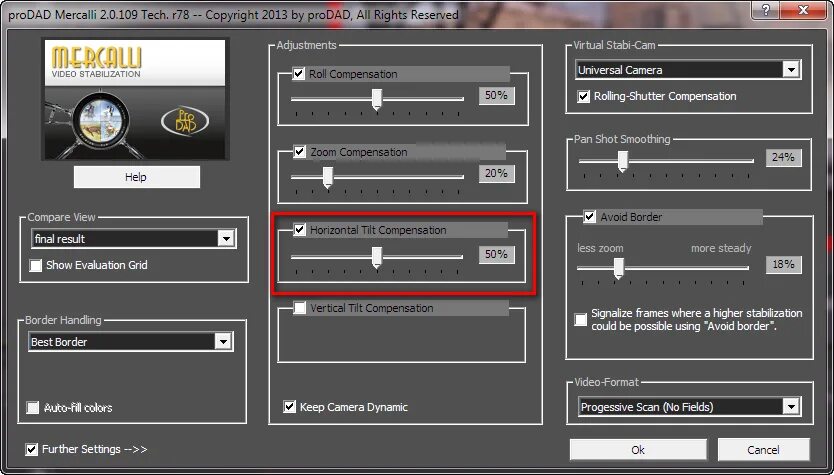
Task: Toggle the Roll Compensation checkbox
Action: (x=299, y=73)
